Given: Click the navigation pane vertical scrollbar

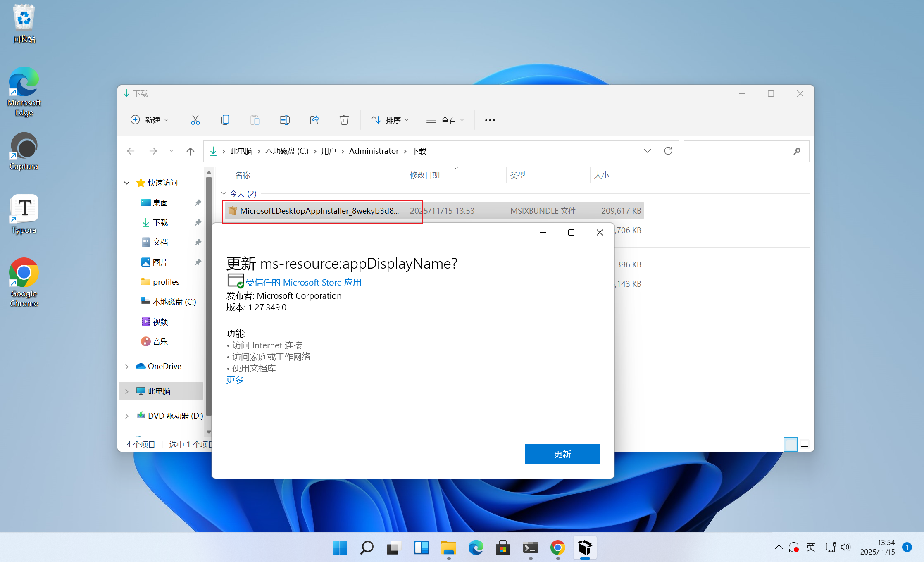Looking at the screenshot, I should [x=209, y=298].
